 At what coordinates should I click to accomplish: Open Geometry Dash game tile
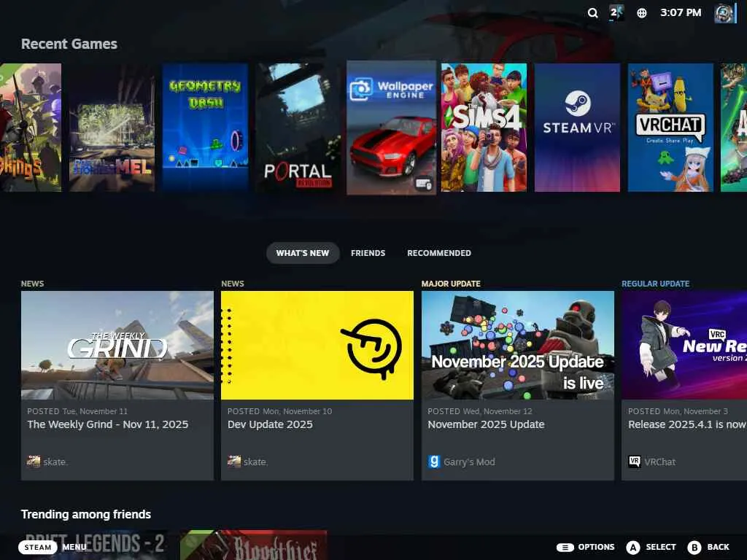point(205,128)
